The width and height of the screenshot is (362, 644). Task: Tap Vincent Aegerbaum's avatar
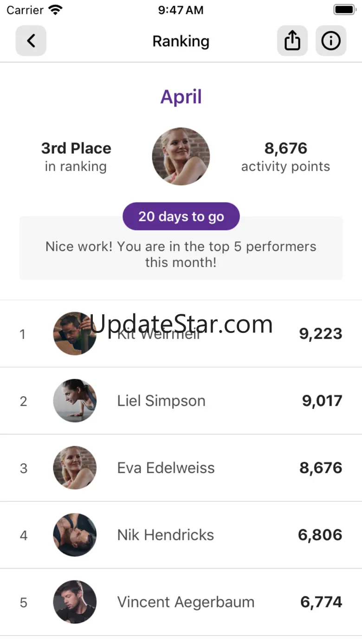pyautogui.click(x=75, y=602)
